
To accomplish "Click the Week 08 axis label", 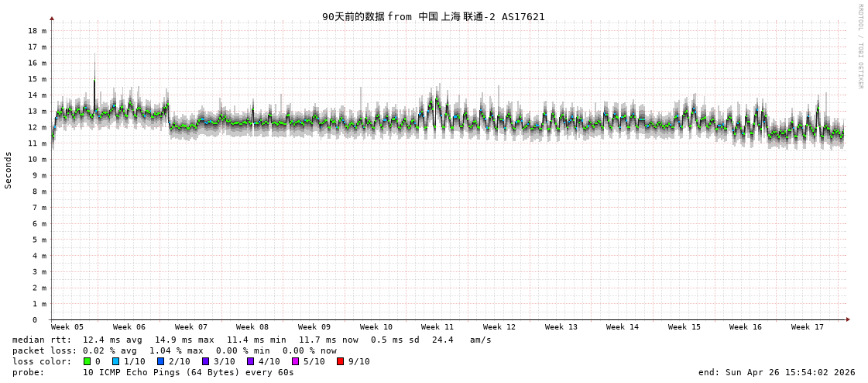I will tap(252, 327).
